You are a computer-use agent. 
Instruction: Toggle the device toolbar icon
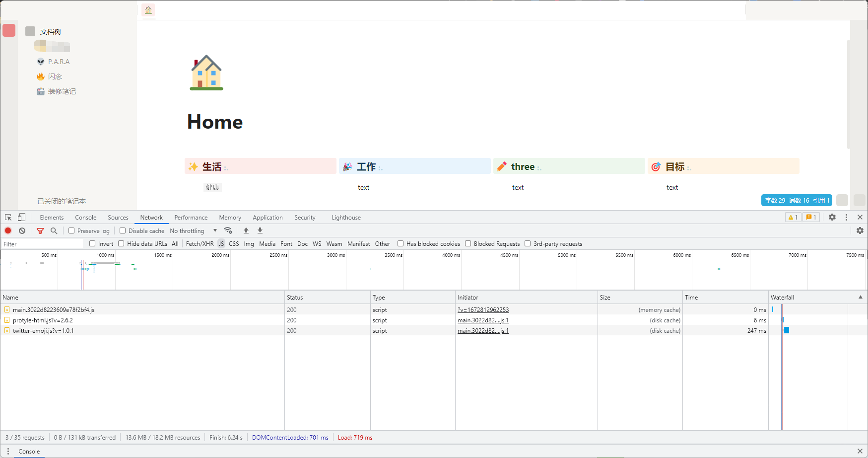[21, 218]
